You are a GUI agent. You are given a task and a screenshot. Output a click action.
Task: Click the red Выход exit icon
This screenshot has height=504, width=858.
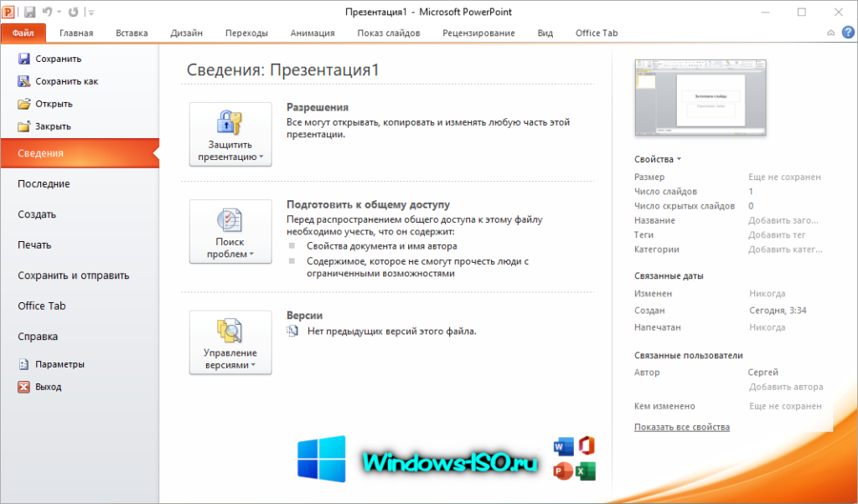[x=23, y=387]
